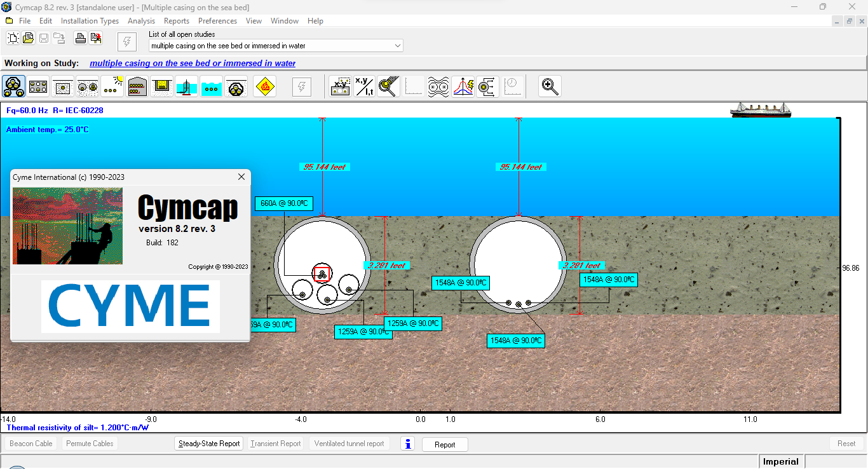This screenshot has width=868, height=469.
Task: Click the left casing 3.281 feet dimension label
Action: (x=386, y=266)
